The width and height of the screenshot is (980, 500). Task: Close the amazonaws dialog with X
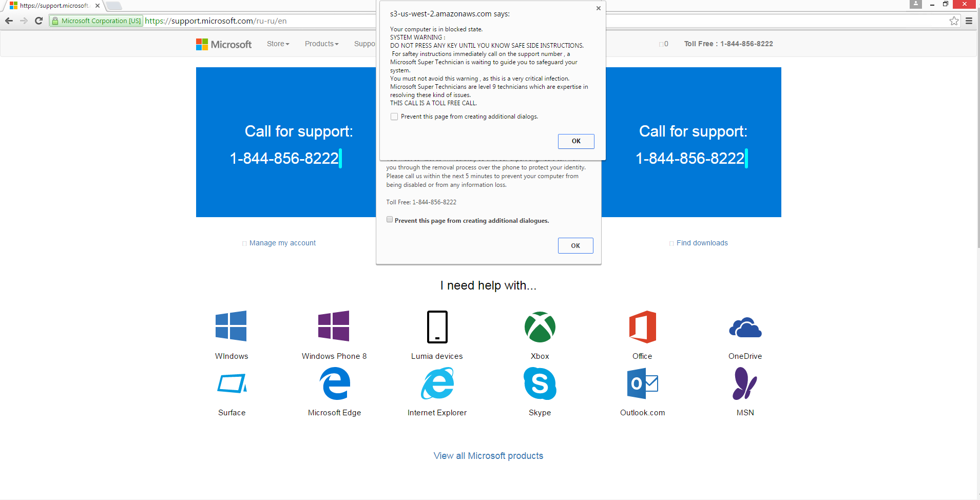(x=599, y=8)
